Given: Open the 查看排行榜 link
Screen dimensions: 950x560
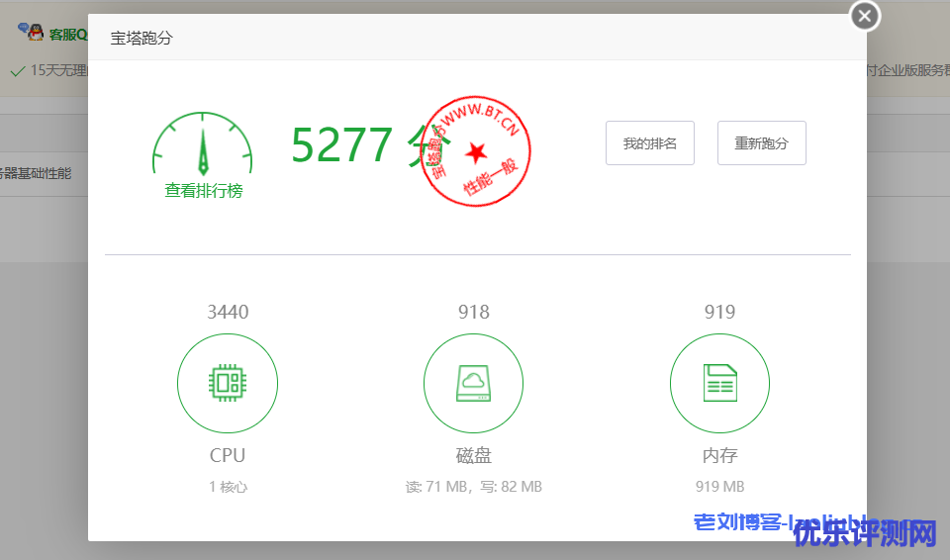Looking at the screenshot, I should (204, 191).
